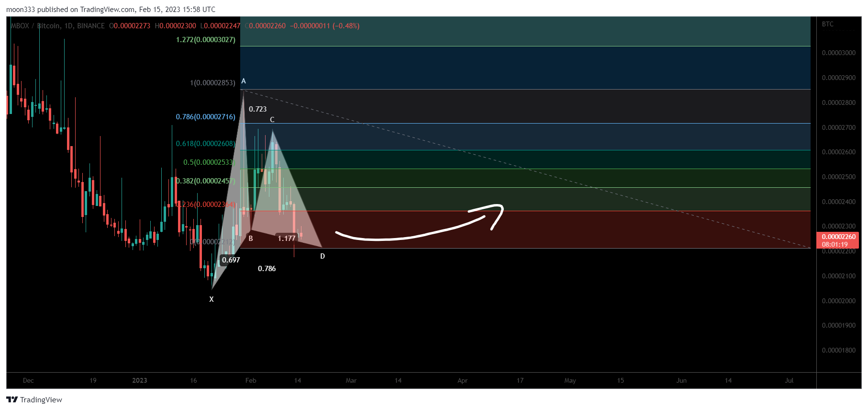
Task: Click price axis label 0.00002500
Action: 839,177
